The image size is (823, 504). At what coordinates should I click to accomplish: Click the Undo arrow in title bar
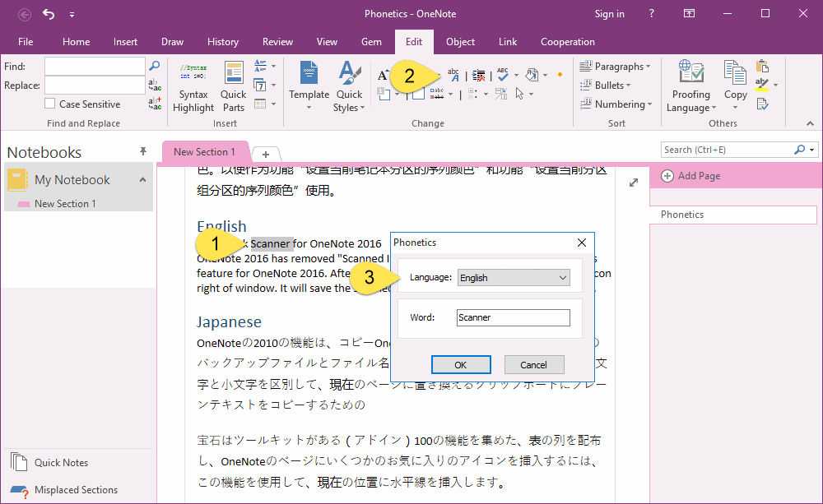coord(49,14)
